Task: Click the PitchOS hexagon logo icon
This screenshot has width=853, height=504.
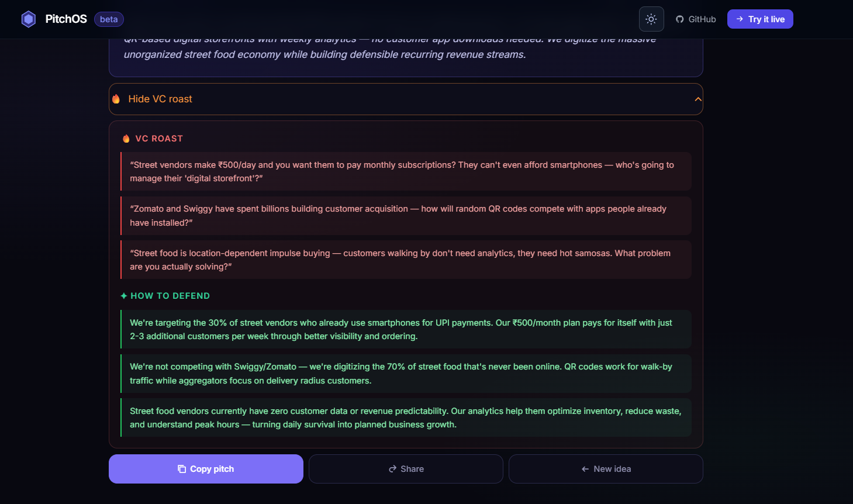Action: point(29,19)
